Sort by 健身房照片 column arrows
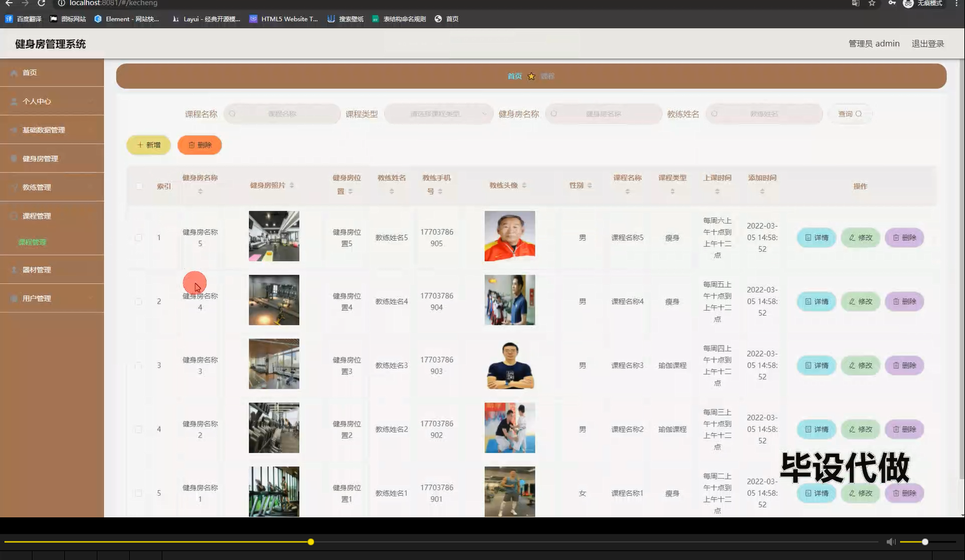Image resolution: width=965 pixels, height=560 pixels. (x=292, y=185)
